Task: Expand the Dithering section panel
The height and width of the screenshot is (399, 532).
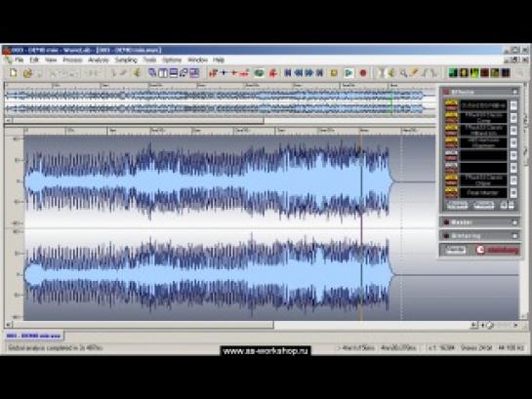Action: [x=514, y=235]
